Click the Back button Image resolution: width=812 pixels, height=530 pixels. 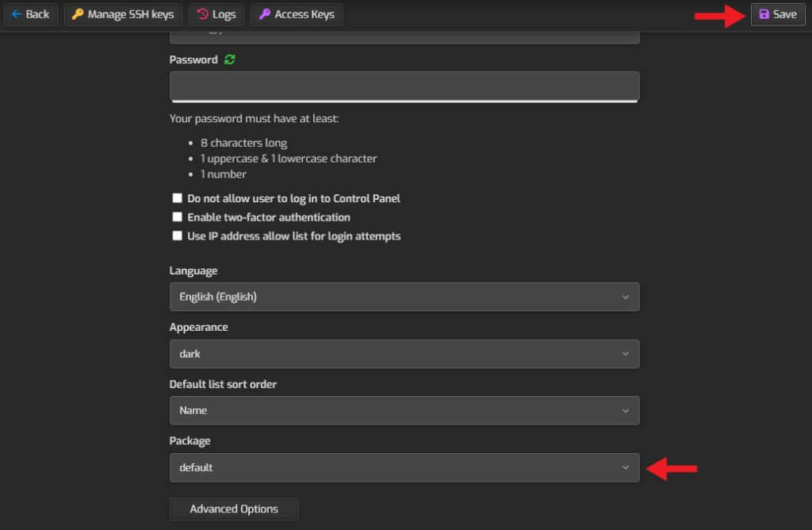[31, 13]
